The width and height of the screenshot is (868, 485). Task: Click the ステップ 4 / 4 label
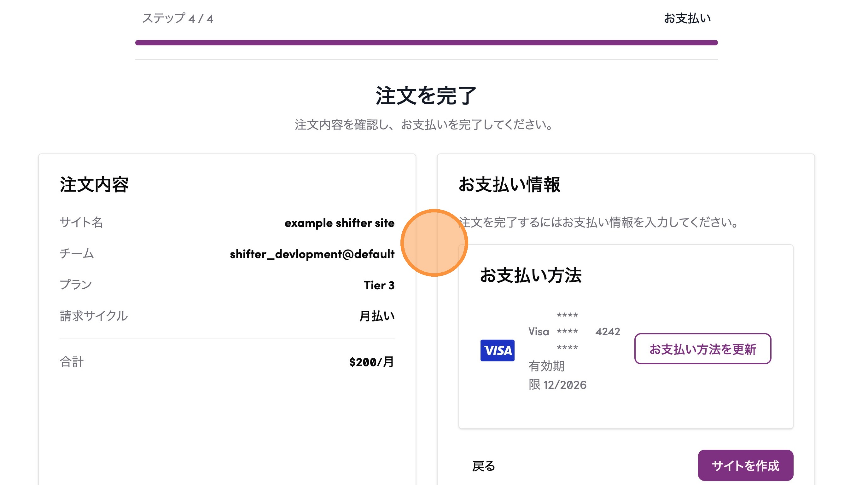click(x=178, y=18)
